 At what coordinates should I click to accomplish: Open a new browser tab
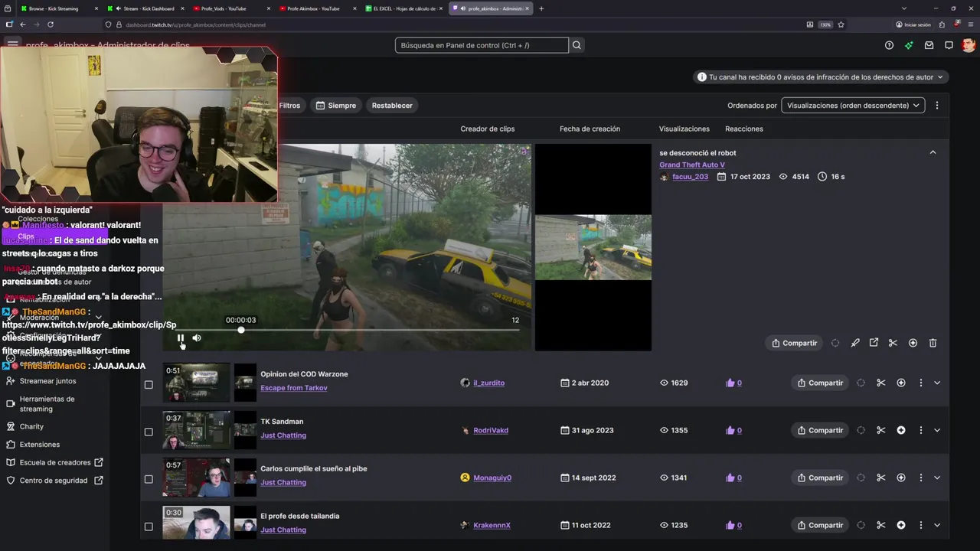point(541,8)
